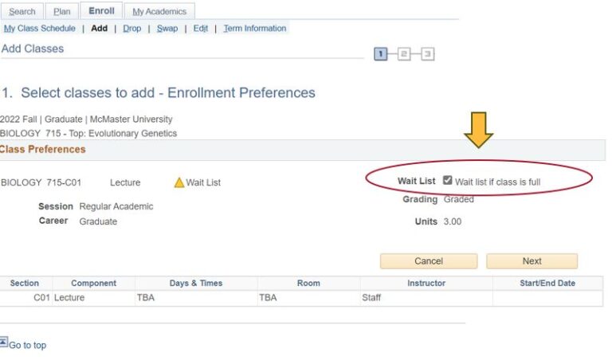
Task: Open Term Information link
Action: [x=254, y=29]
